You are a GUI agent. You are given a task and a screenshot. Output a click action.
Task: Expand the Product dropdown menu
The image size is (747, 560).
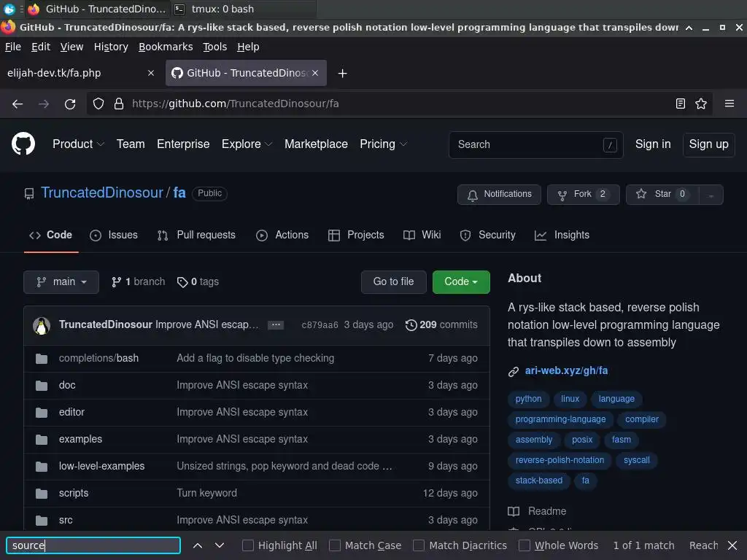pyautogui.click(x=78, y=144)
